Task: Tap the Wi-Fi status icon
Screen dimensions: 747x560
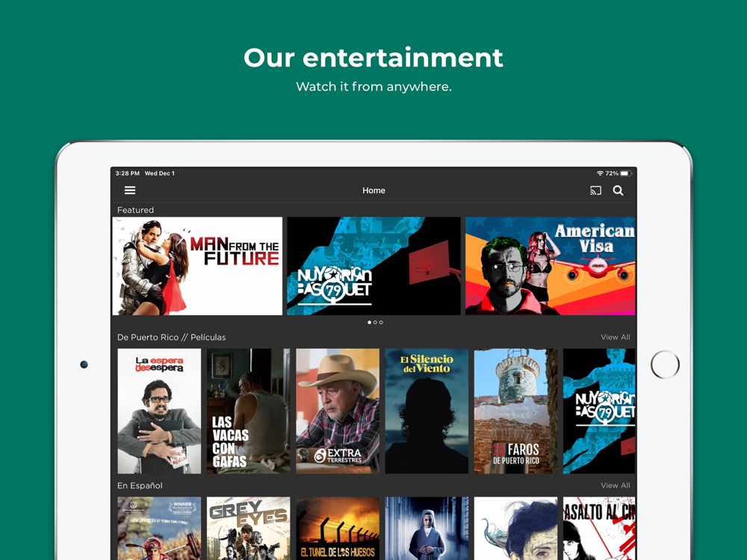Action: pyautogui.click(x=600, y=173)
